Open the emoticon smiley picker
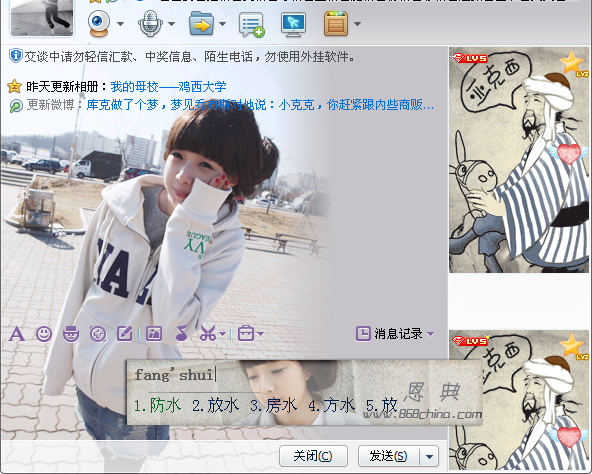Screen dimensions: 592x474 [x=44, y=334]
